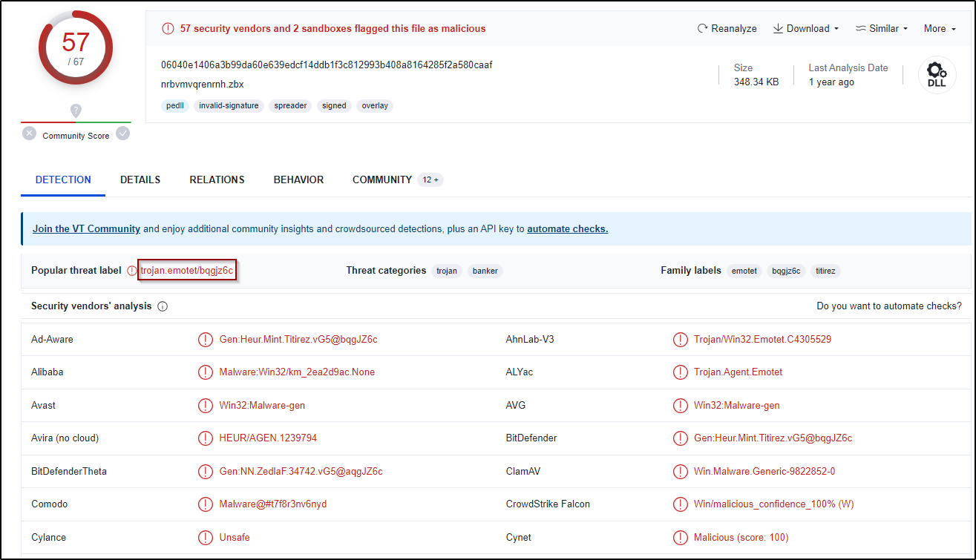Click the file name nrbvmvqrenrnh.zbx
This screenshot has height=560, width=976.
point(202,84)
